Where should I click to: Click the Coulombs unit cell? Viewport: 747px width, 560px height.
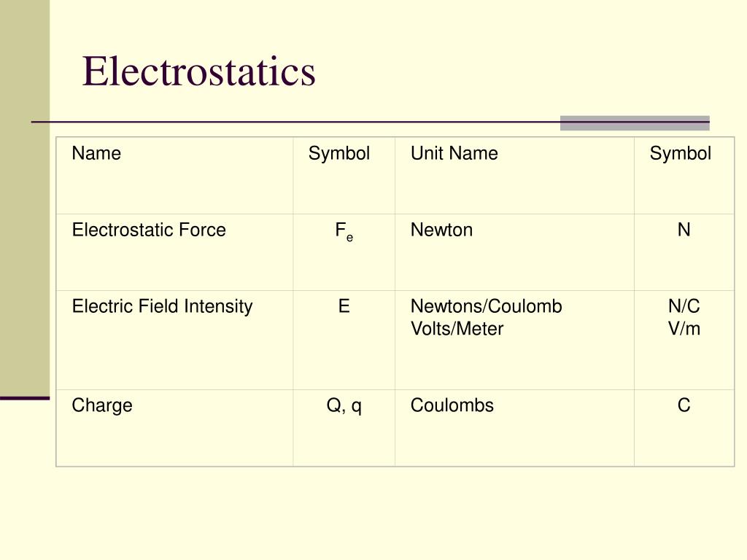click(514, 428)
